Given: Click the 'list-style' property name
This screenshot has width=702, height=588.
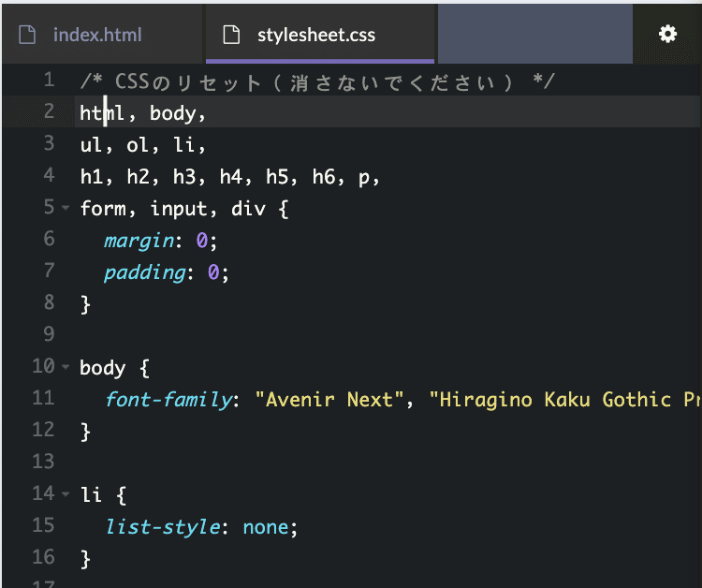Looking at the screenshot, I should [163, 527].
